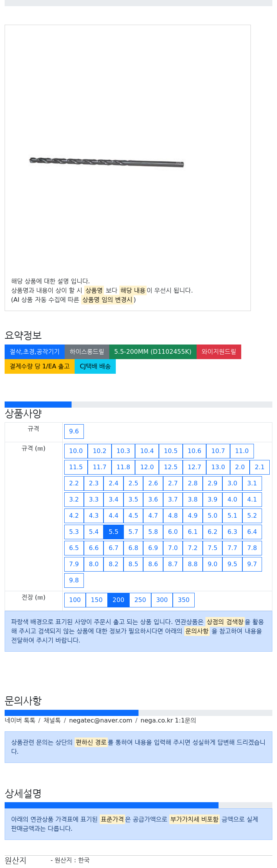The width and height of the screenshot is (277, 868).
Task: Select the highlighted 5.5 mm size
Action: pyautogui.click(x=113, y=532)
